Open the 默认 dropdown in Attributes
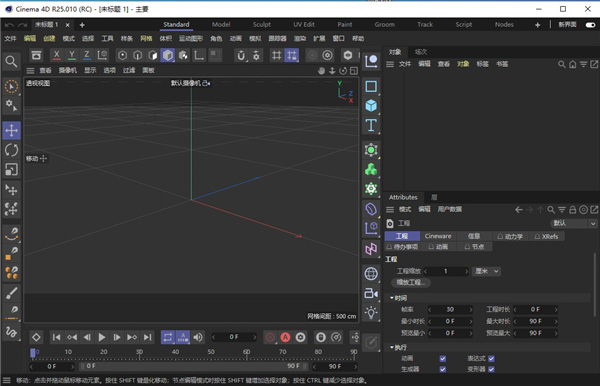Viewport: 600px width, 386px height. click(x=573, y=223)
